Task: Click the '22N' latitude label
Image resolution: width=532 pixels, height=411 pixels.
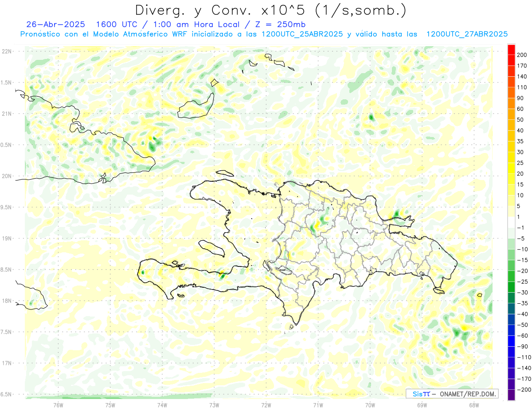Action: (x=7, y=51)
